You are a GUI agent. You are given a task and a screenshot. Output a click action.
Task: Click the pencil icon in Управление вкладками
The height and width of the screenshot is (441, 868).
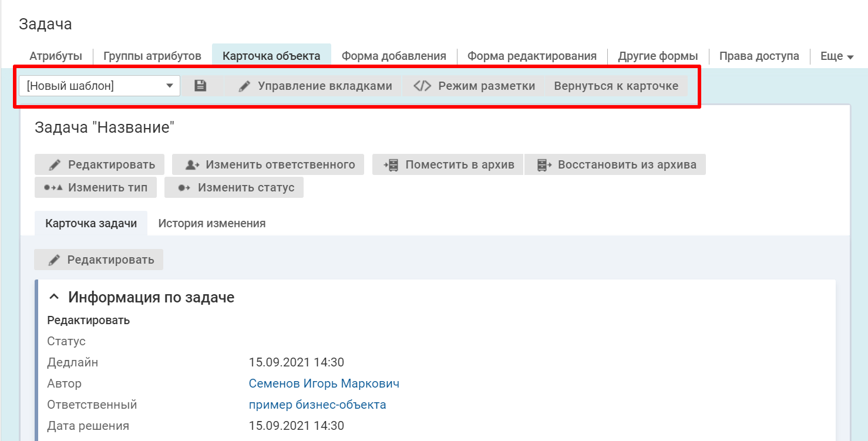coord(244,86)
